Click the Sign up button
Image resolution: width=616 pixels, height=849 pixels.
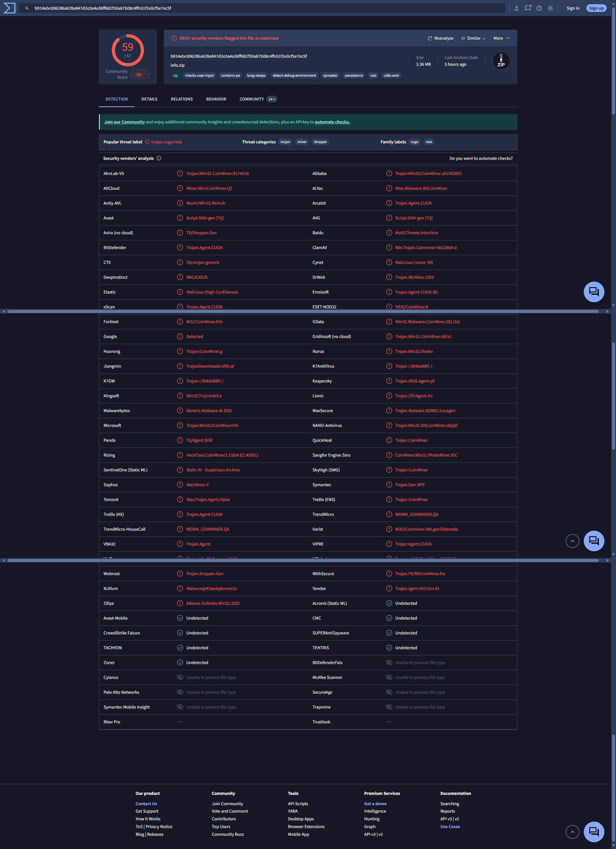pos(596,8)
